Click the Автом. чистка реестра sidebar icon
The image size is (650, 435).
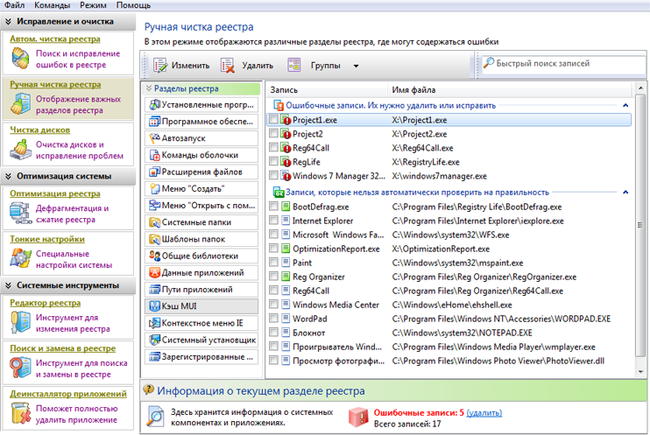(x=20, y=58)
